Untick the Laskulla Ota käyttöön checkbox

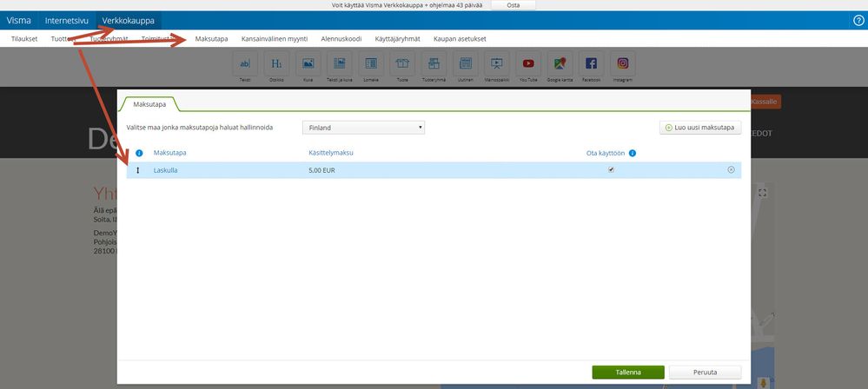(611, 170)
